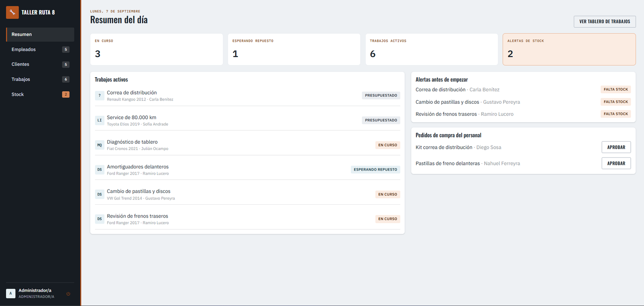Click the orange count badge next to Stock
Image resolution: width=644 pixels, height=306 pixels.
[66, 94]
